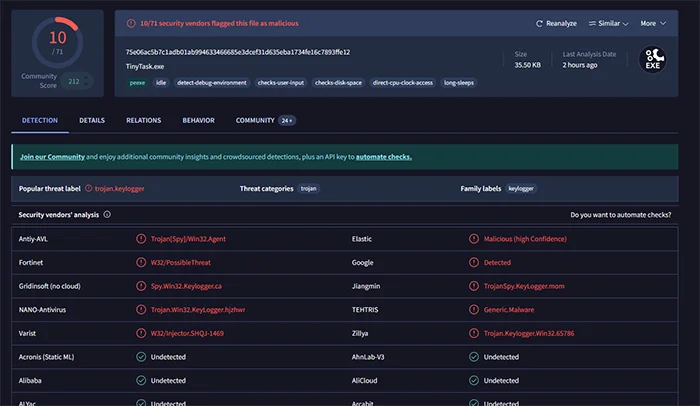This screenshot has height=406, width=700.
Task: Click the info icon beside Security vendors' analysis
Action: [x=107, y=214]
